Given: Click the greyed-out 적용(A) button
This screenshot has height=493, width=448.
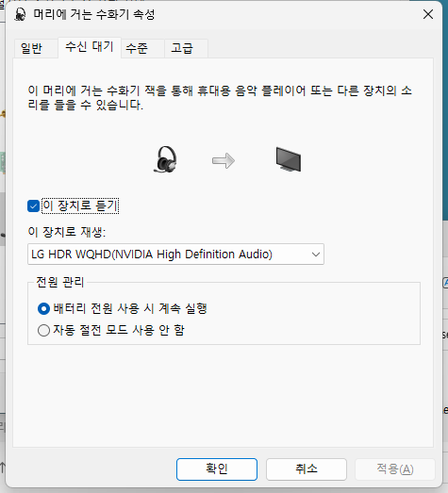Looking at the screenshot, I should point(395,469).
